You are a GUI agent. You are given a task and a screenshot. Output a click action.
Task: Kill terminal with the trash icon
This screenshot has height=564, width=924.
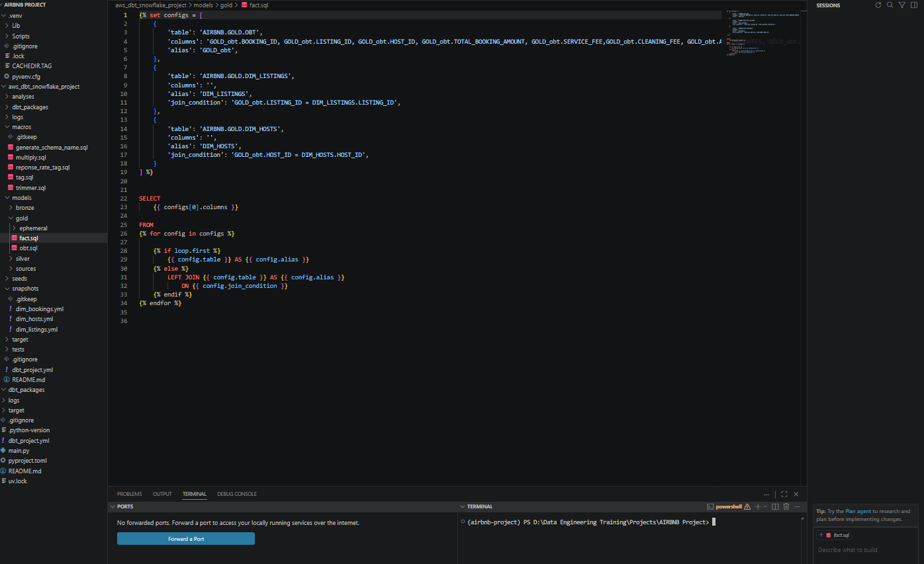[786, 506]
